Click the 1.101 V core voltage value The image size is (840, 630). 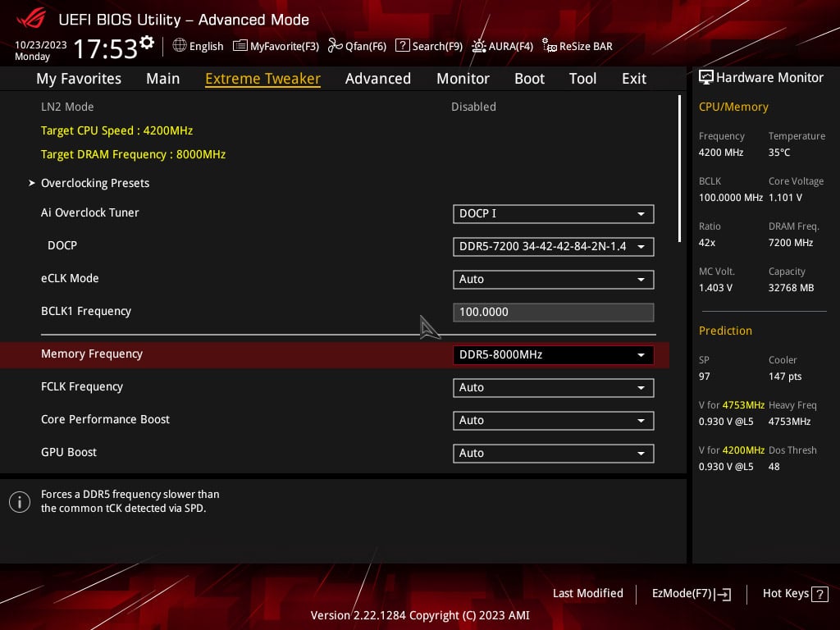[785, 198]
